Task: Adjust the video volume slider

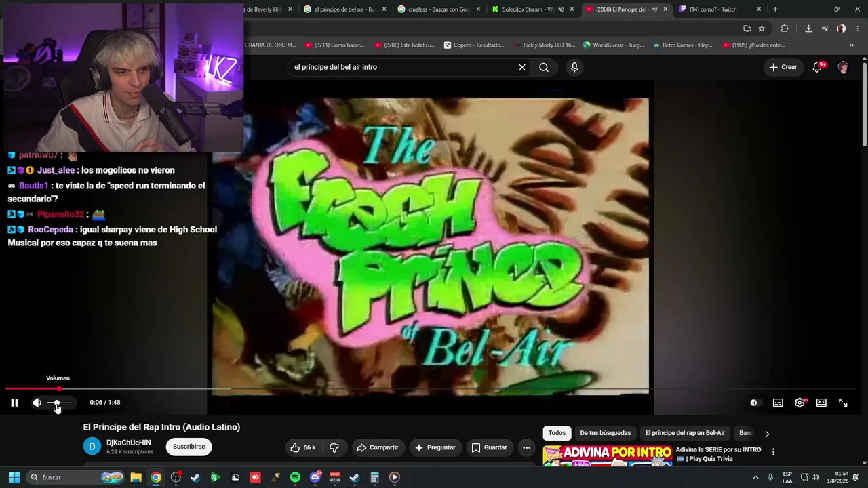Action: click(x=58, y=403)
